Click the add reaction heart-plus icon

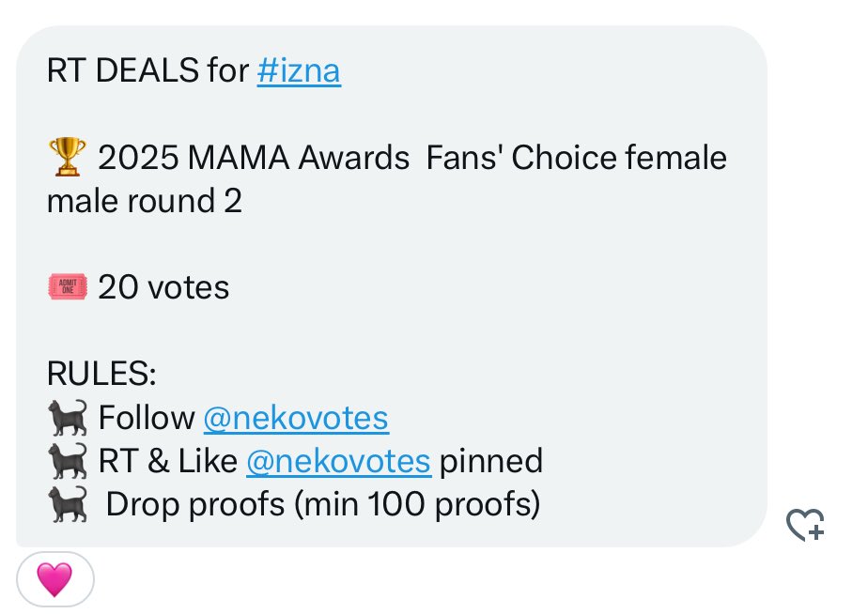click(805, 525)
